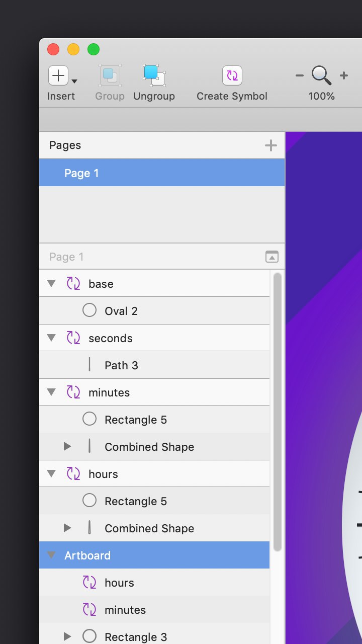The width and height of the screenshot is (362, 644).
Task: Click the minutes master symbol icon
Action: (73, 392)
